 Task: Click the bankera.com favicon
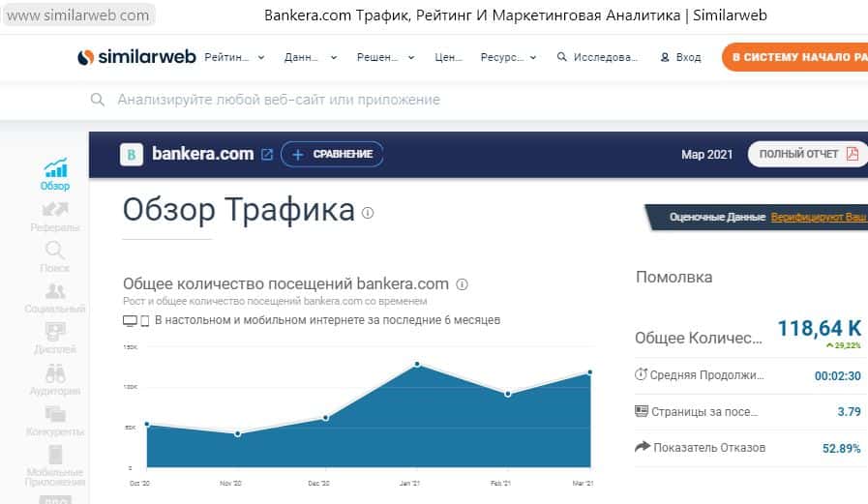[x=132, y=155]
